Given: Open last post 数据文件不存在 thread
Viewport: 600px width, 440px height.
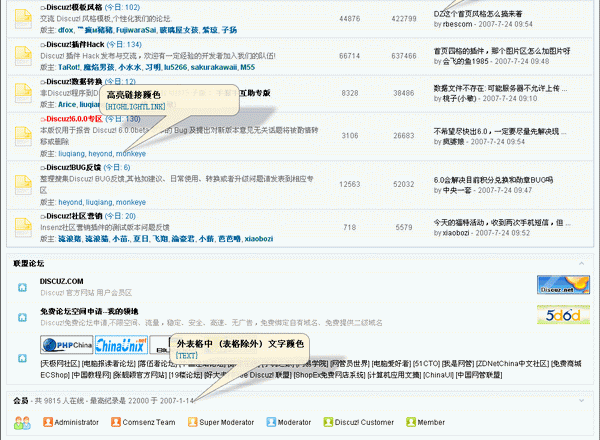Looking at the screenshot, I should (x=501, y=88).
